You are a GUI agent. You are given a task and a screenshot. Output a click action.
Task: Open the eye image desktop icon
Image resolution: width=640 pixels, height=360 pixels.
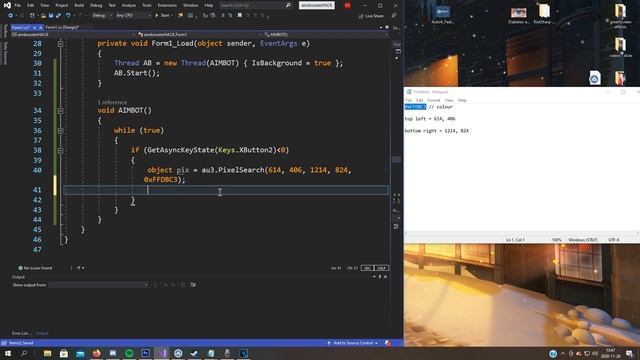coord(518,15)
